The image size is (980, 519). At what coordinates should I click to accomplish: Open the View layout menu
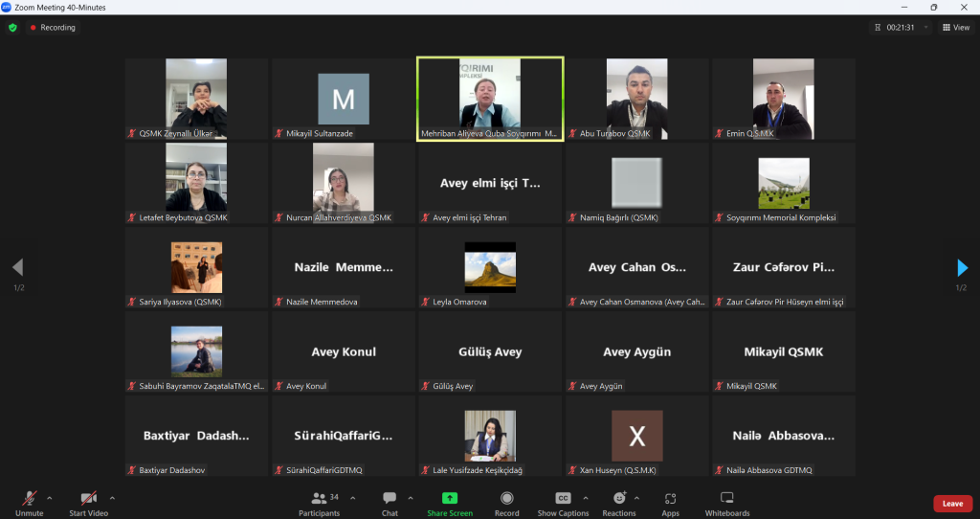click(956, 28)
